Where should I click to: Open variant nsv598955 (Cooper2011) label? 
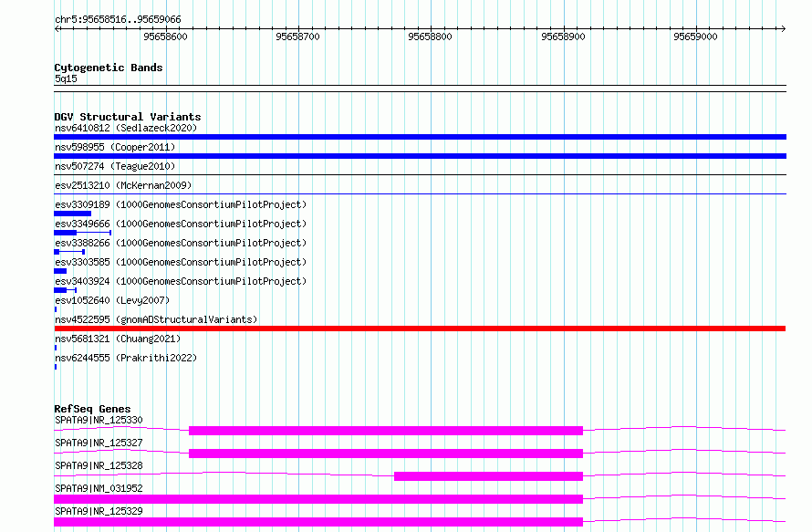pos(115,147)
